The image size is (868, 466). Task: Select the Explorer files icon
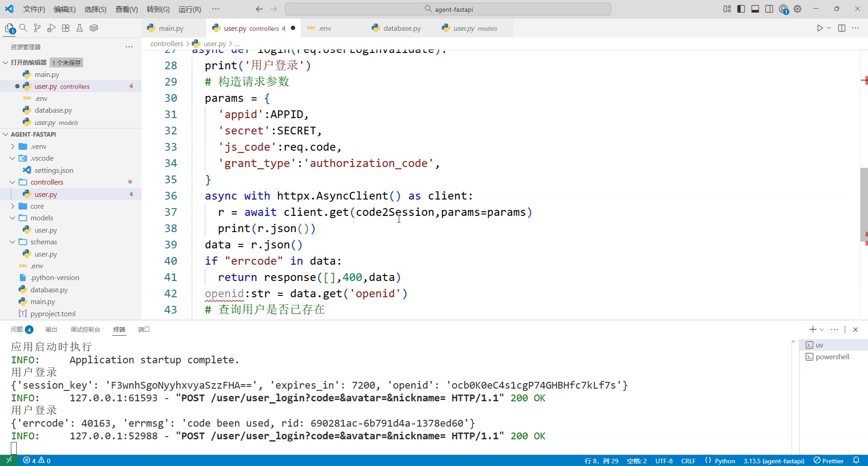coord(10,29)
